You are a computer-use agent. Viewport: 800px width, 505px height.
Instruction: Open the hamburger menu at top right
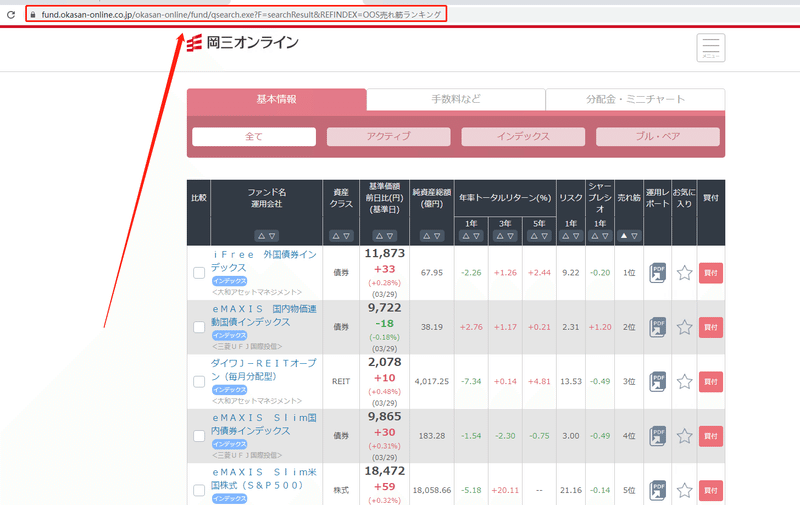711,47
